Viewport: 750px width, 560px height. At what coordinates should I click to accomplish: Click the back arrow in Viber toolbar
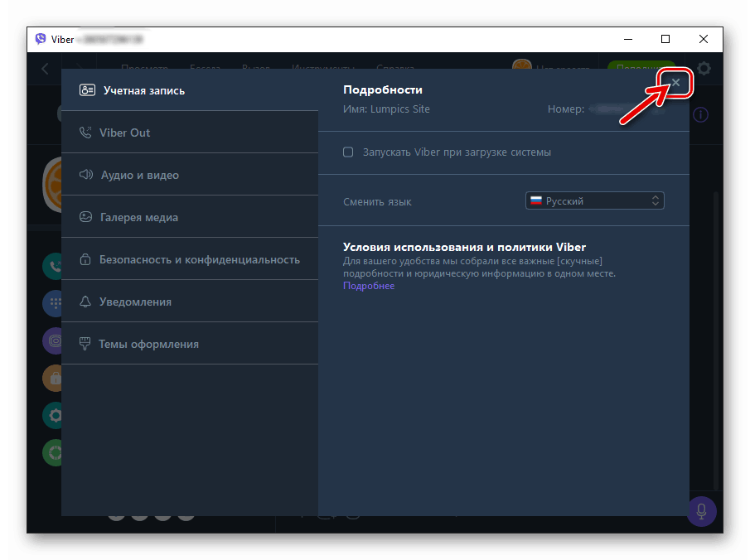pos(45,69)
